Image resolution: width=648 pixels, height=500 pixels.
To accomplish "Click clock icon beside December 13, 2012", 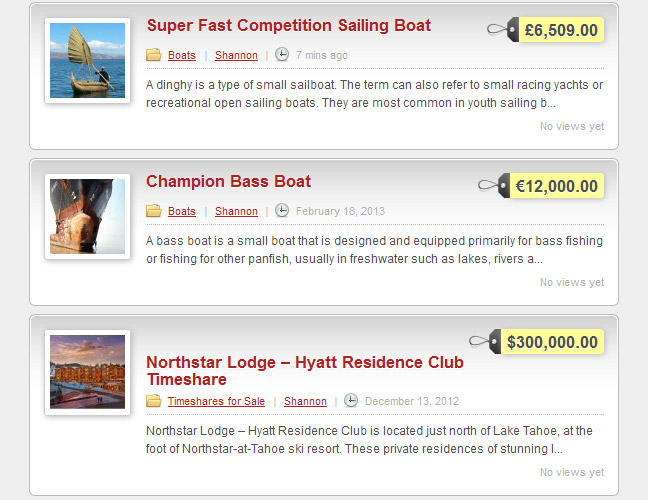I will (x=351, y=400).
